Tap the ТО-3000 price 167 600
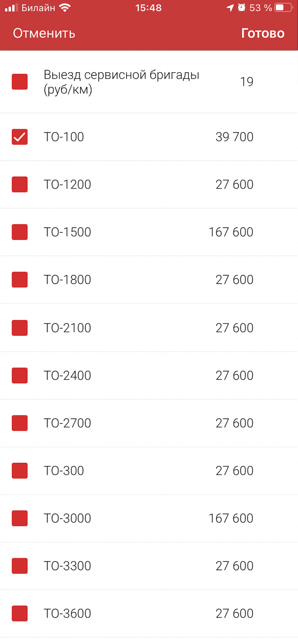 point(231,519)
